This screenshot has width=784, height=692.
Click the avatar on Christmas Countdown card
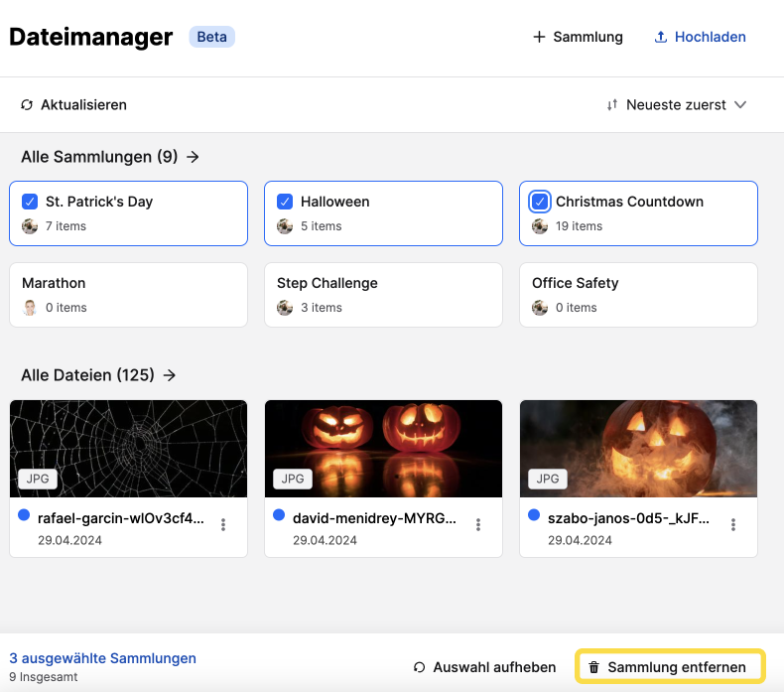(x=540, y=226)
